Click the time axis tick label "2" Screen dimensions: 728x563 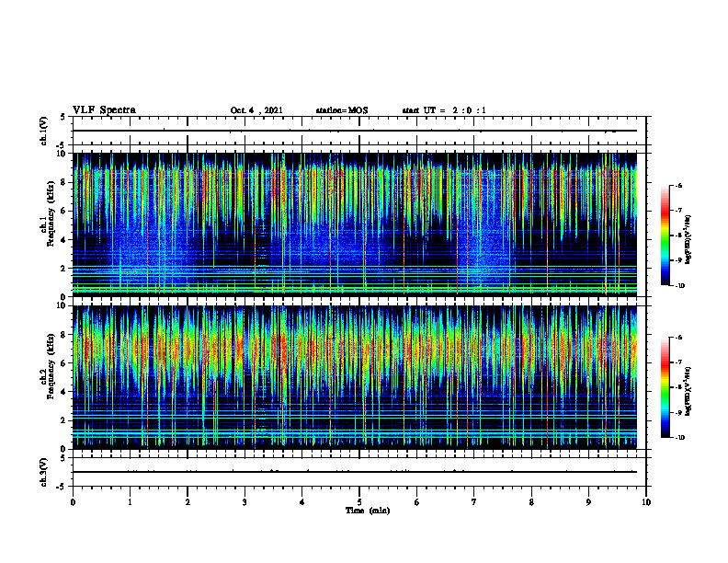click(188, 502)
